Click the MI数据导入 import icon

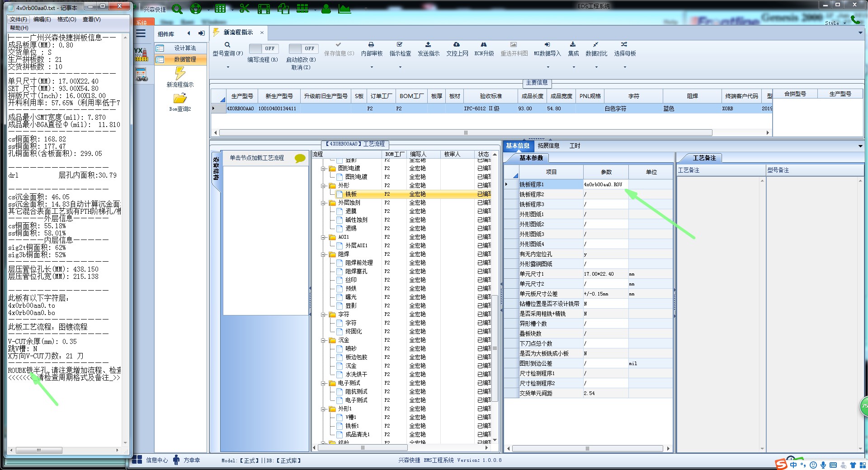click(547, 45)
